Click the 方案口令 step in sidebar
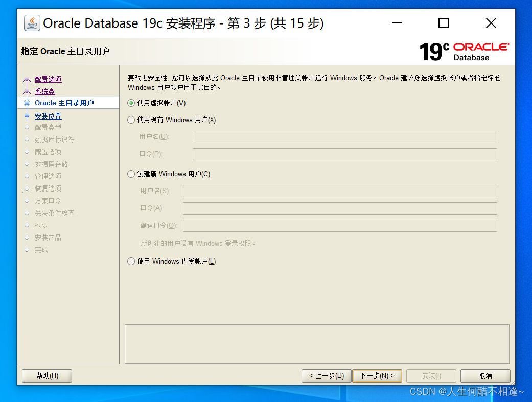 [x=48, y=201]
